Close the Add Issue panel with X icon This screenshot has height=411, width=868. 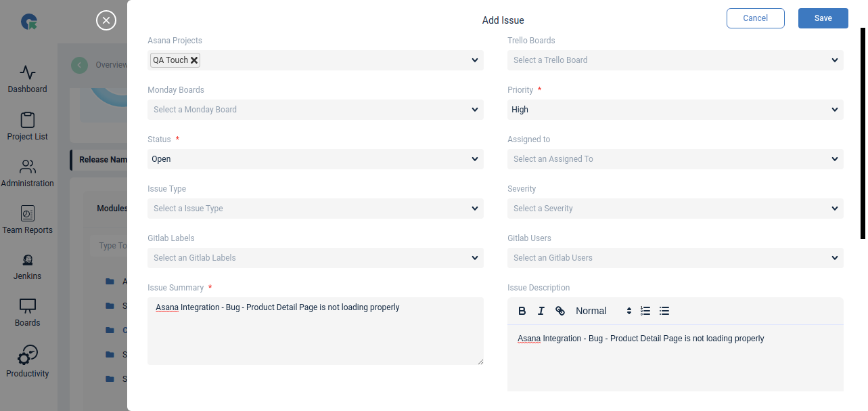tap(106, 20)
